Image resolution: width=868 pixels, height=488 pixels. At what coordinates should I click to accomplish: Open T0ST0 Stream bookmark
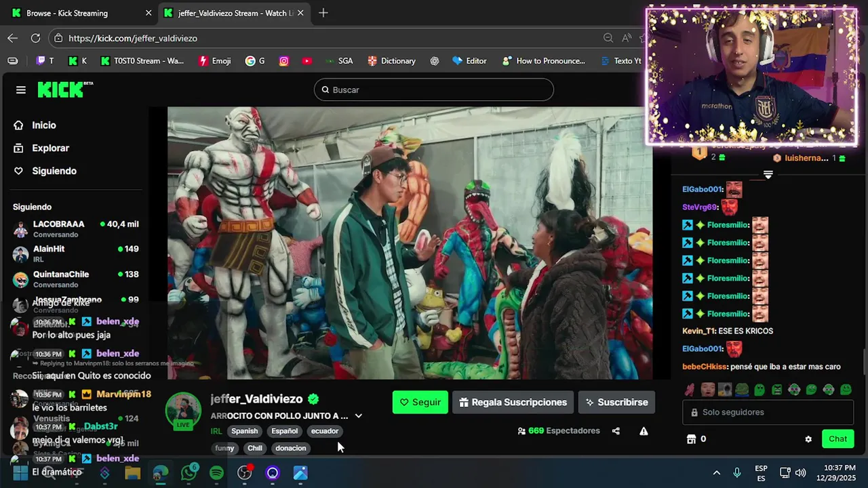(x=142, y=61)
